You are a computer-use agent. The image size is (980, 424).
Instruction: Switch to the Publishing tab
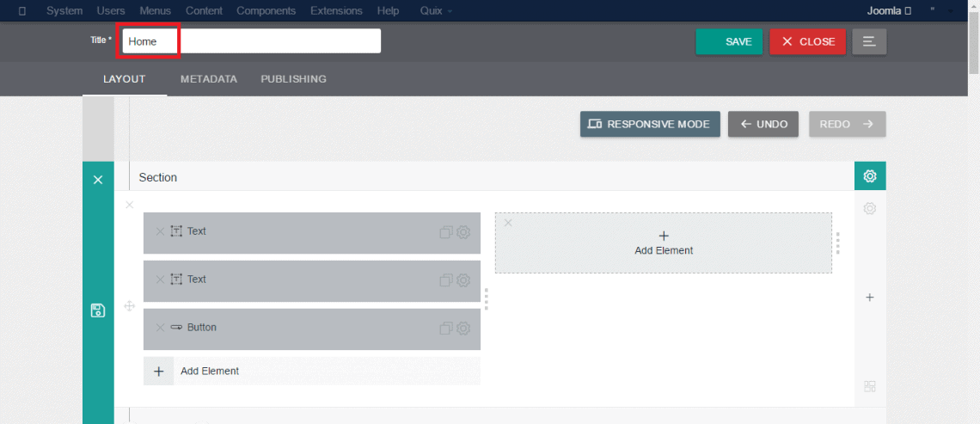[293, 79]
